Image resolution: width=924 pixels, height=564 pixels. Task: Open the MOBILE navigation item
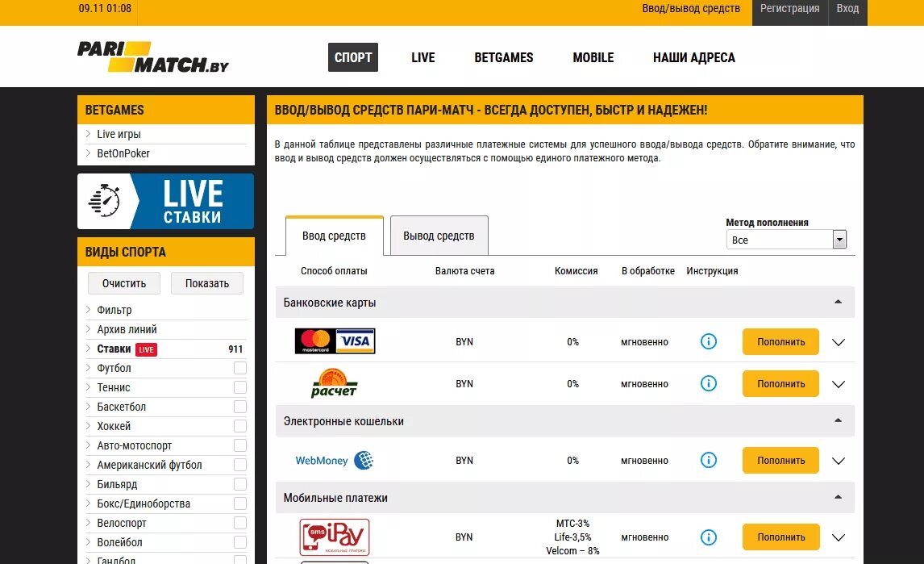[x=593, y=57]
